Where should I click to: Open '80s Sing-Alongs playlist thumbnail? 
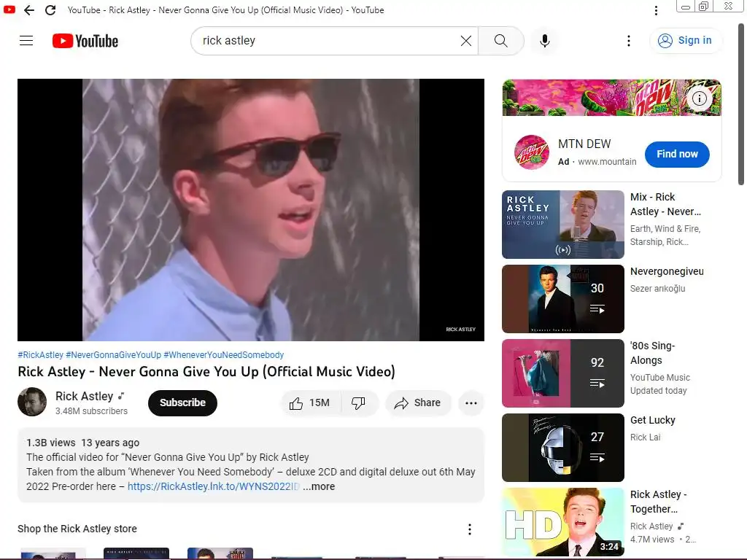563,373
